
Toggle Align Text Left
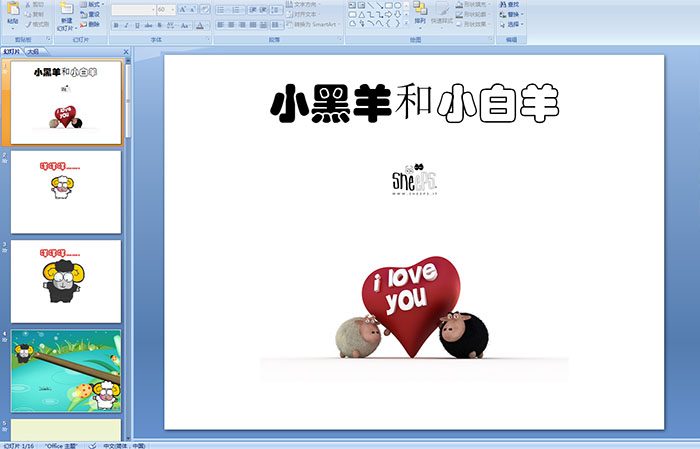(x=221, y=25)
